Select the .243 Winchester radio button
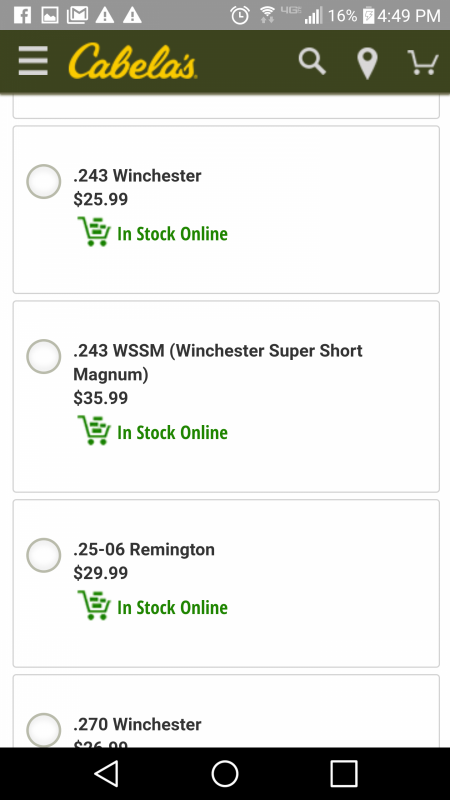Viewport: 450px width, 800px height. click(44, 181)
